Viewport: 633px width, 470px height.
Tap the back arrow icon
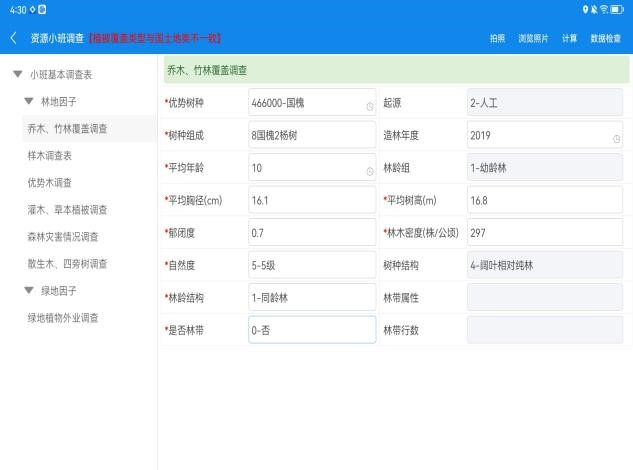(13, 38)
